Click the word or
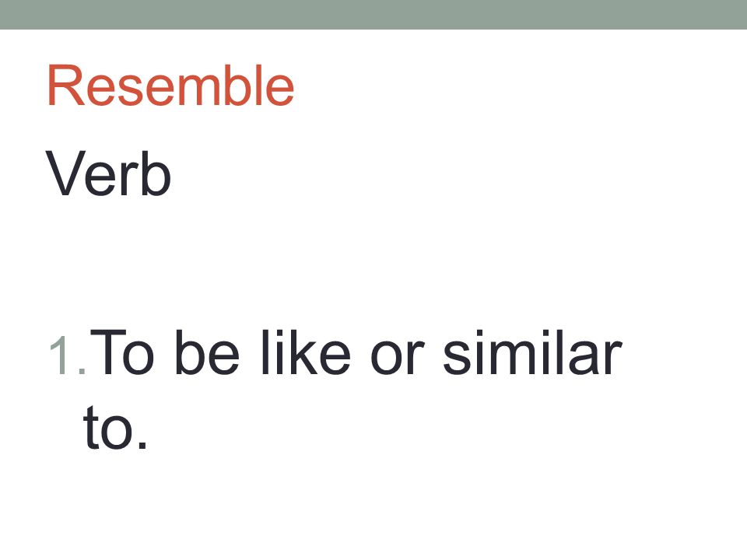The height and width of the screenshot is (560, 747). [x=398, y=358]
